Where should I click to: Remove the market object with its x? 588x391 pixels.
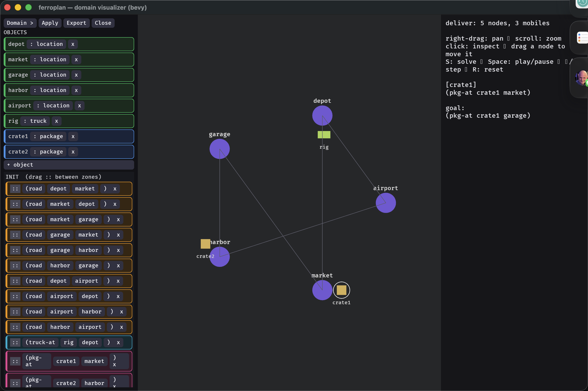tap(76, 60)
